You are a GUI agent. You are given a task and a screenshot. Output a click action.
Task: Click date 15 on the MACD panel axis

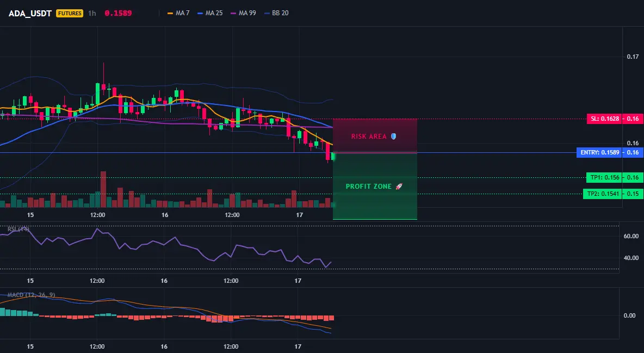[30, 346]
